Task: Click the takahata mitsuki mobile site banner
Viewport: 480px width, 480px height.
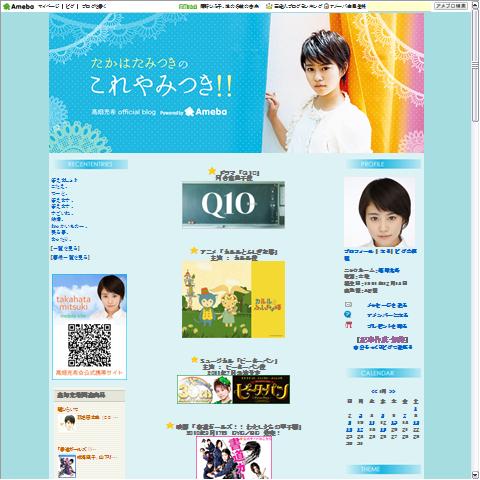Action: pos(89,327)
